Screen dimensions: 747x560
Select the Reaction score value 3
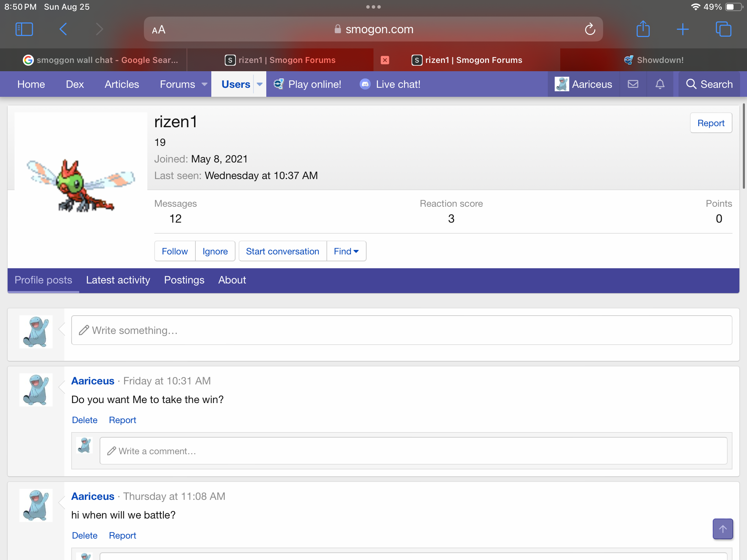pyautogui.click(x=451, y=218)
